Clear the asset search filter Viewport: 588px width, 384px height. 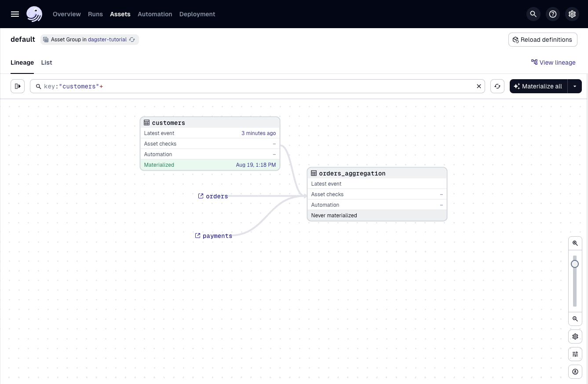click(479, 86)
